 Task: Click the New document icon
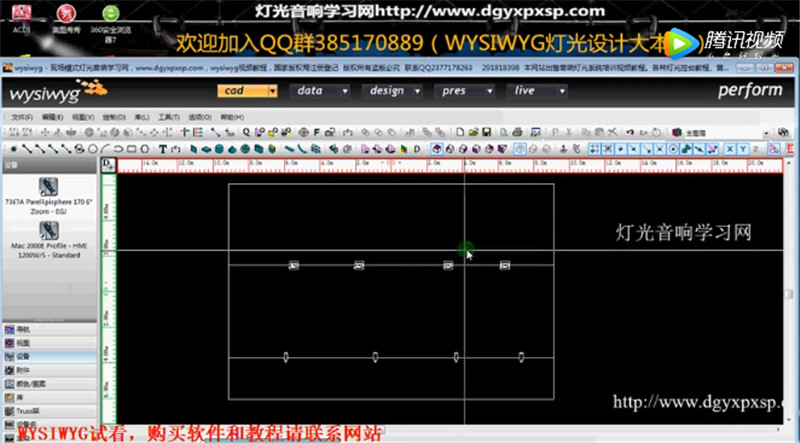[460, 132]
